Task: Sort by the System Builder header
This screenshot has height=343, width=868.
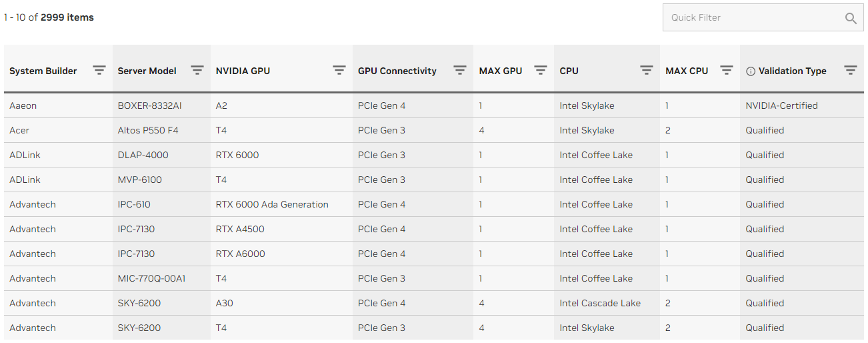Action: [43, 71]
